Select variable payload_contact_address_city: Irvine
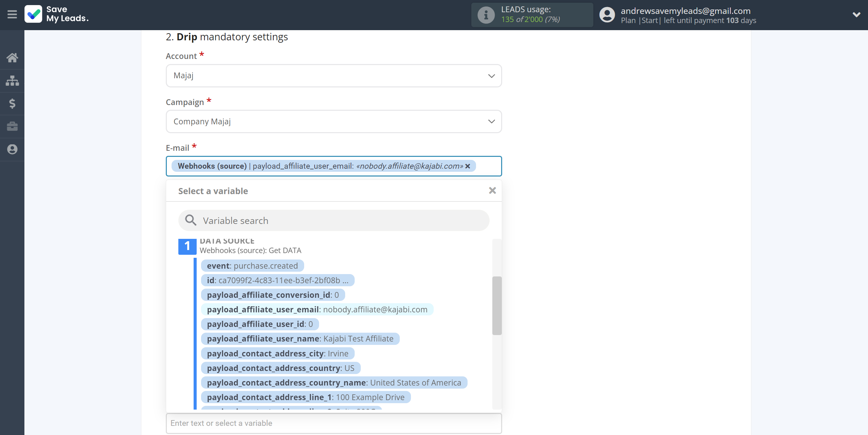868x435 pixels. click(x=277, y=353)
